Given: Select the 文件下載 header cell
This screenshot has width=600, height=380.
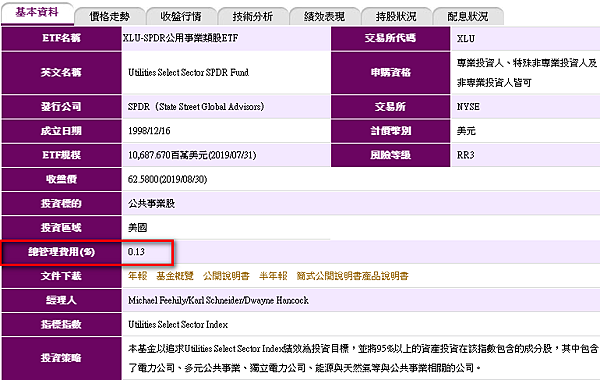Looking at the screenshot, I should click(62, 276).
